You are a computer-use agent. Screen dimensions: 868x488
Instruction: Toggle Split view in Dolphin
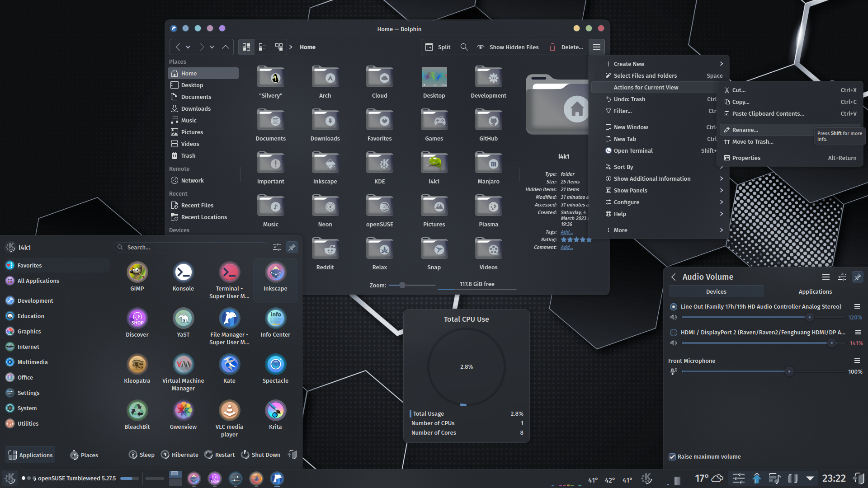coord(438,47)
